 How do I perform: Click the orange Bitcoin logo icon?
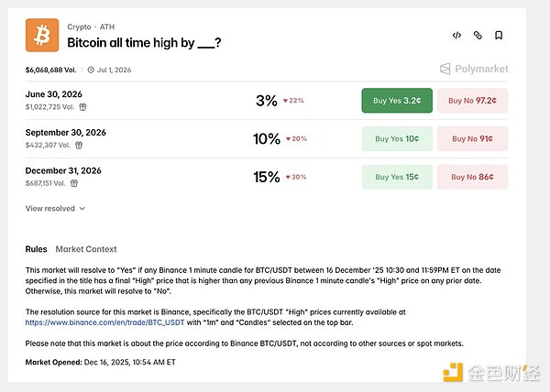(x=40, y=36)
